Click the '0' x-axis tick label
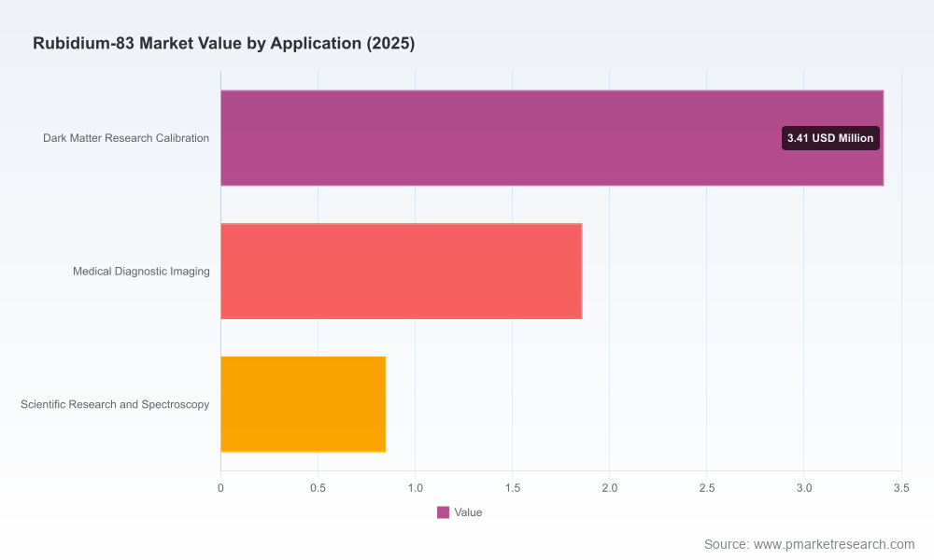The height and width of the screenshot is (560, 934). [221, 488]
